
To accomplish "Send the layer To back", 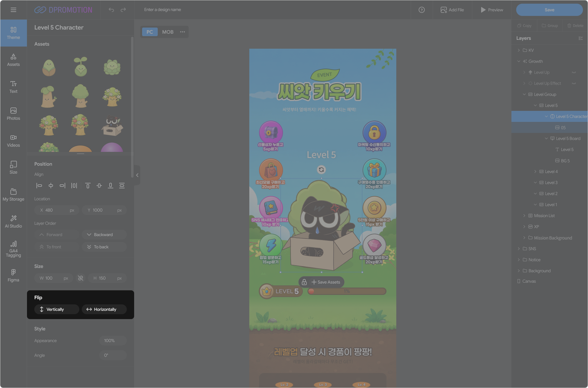I will (104, 247).
